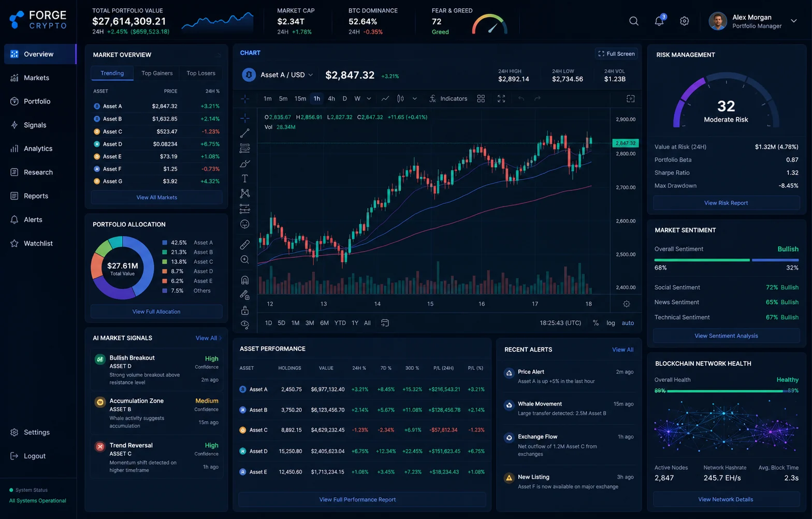Click View All in Recent Alerts

pos(622,350)
